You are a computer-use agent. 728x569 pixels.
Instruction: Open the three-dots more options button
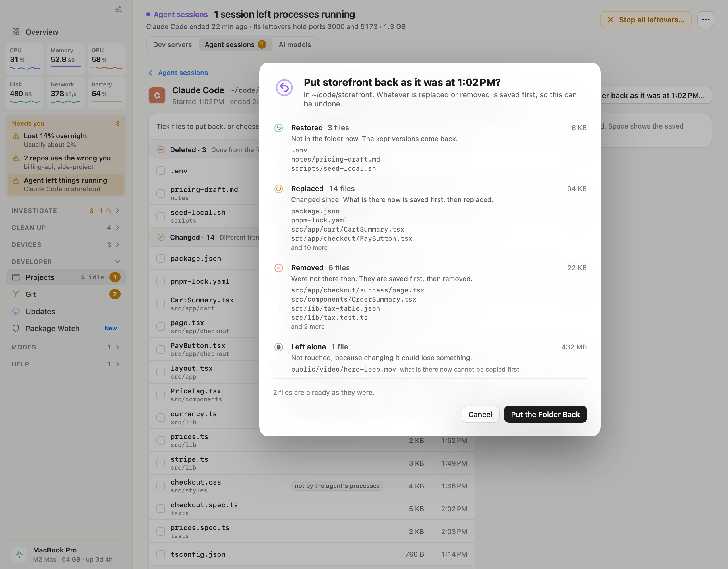click(706, 20)
